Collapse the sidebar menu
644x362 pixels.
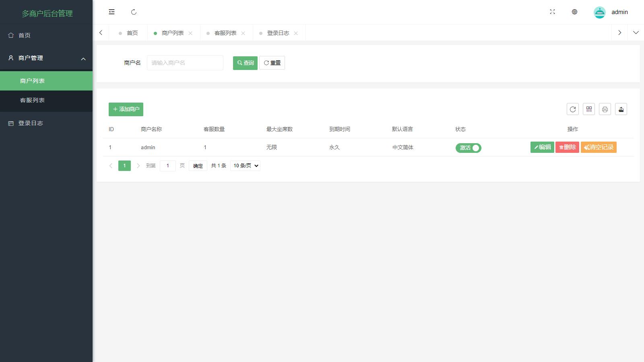[111, 12]
